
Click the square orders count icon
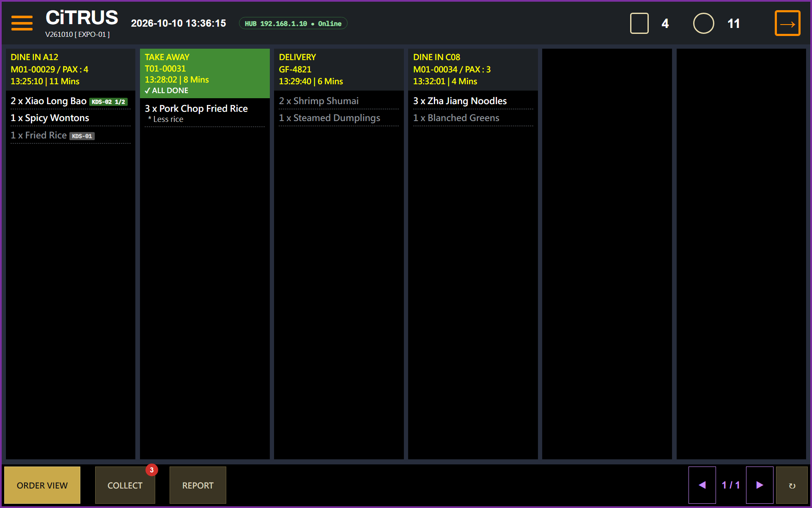pyautogui.click(x=639, y=23)
